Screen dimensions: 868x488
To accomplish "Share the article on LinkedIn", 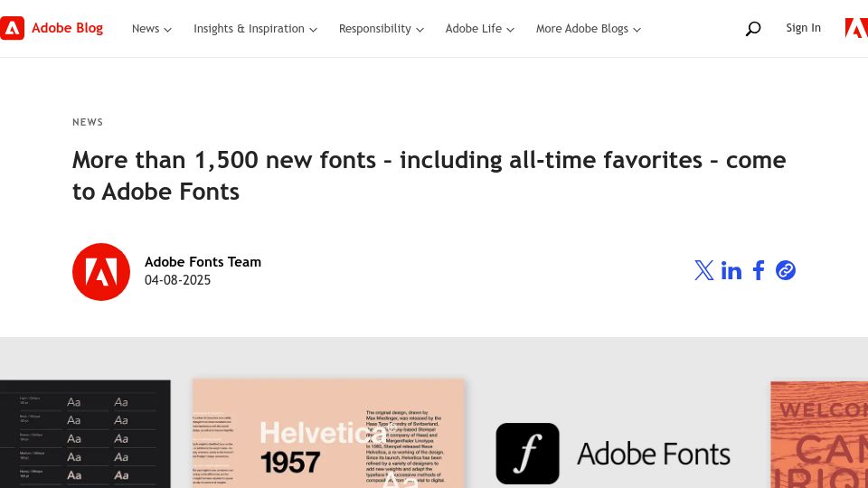I will pos(731,270).
